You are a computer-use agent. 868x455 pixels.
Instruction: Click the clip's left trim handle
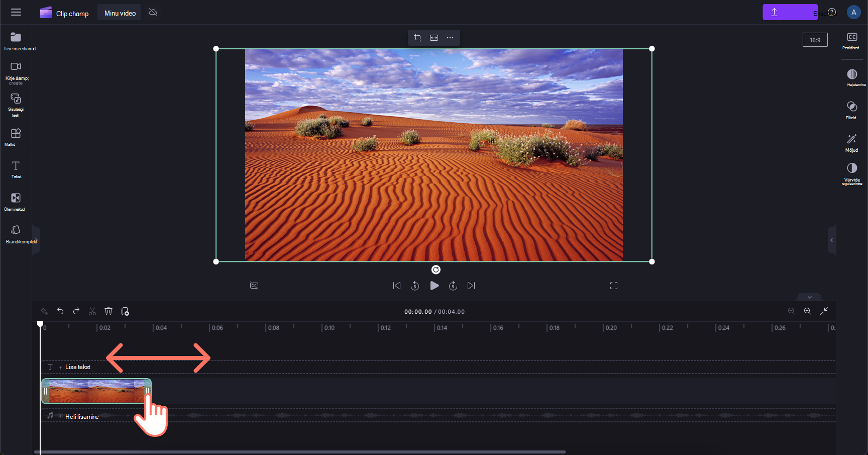coord(46,391)
